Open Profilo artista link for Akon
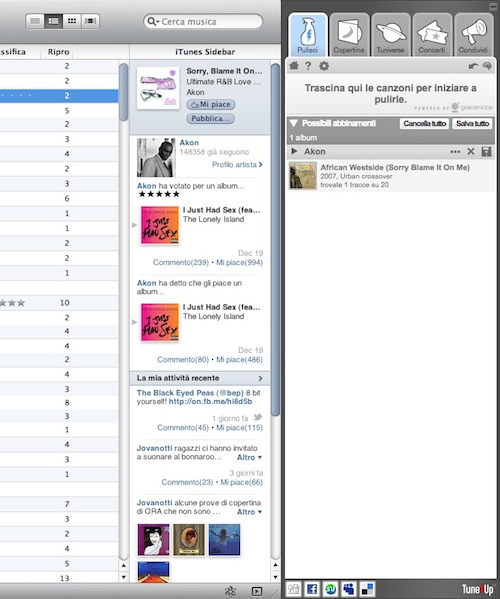 (x=237, y=164)
